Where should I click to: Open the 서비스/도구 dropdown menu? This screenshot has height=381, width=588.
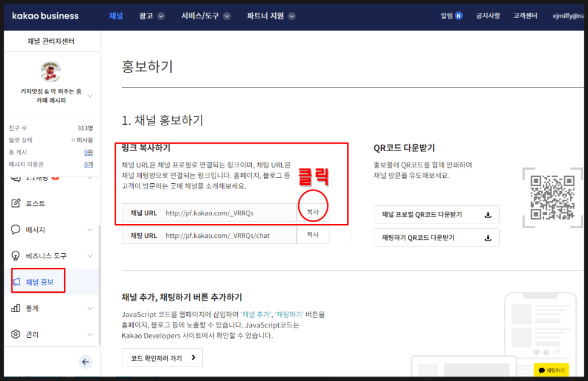point(206,16)
